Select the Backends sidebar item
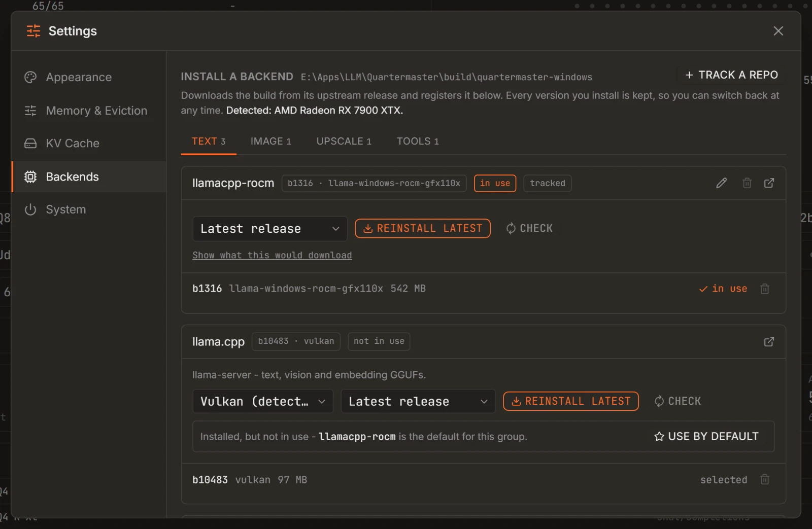The image size is (812, 529). pos(89,177)
